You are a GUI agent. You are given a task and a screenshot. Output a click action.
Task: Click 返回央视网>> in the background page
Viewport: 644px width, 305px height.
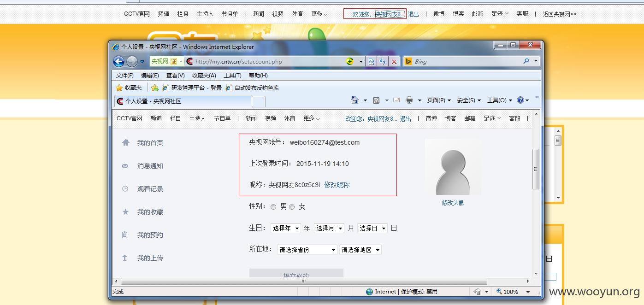point(559,14)
